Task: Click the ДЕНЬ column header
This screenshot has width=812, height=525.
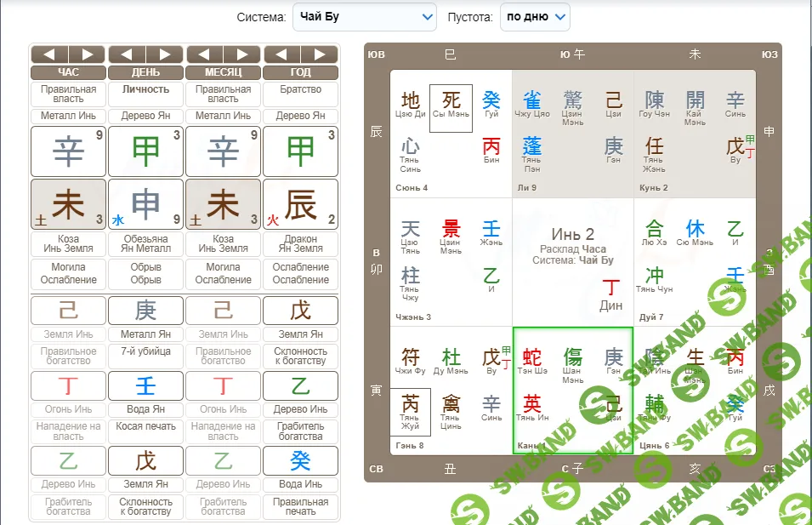Action: [x=146, y=72]
